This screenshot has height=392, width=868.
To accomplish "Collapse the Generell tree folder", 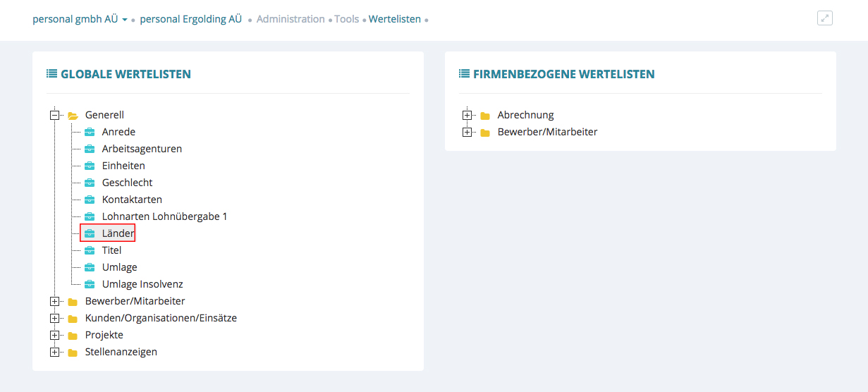I will click(54, 115).
